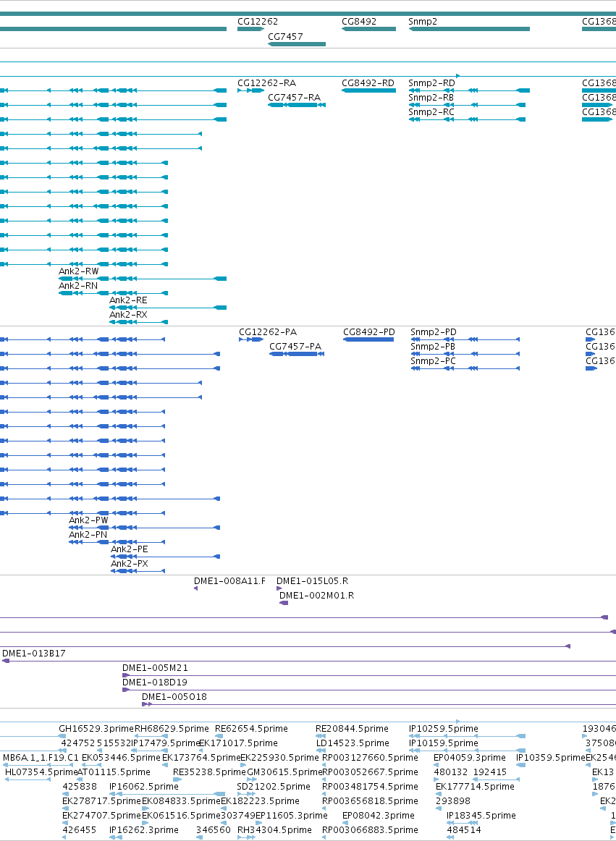This screenshot has width=616, height=841.
Task: Click the CG7457-RA transcript label
Action: 294,98
